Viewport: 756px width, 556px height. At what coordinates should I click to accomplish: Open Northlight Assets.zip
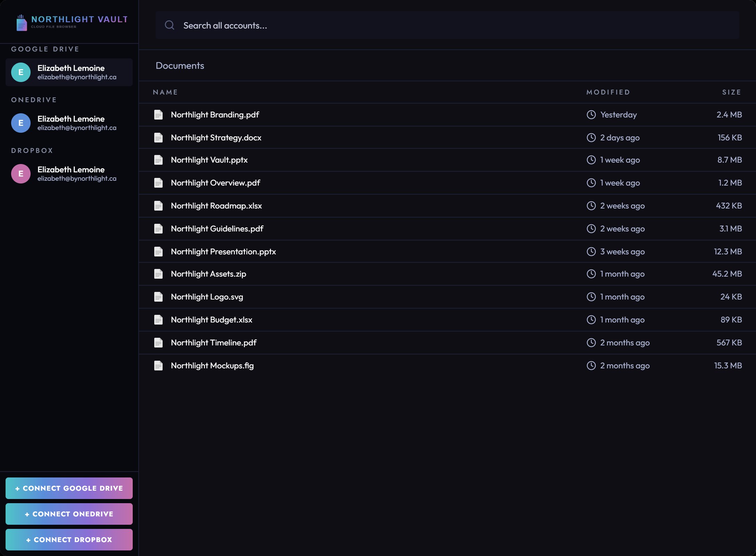208,274
